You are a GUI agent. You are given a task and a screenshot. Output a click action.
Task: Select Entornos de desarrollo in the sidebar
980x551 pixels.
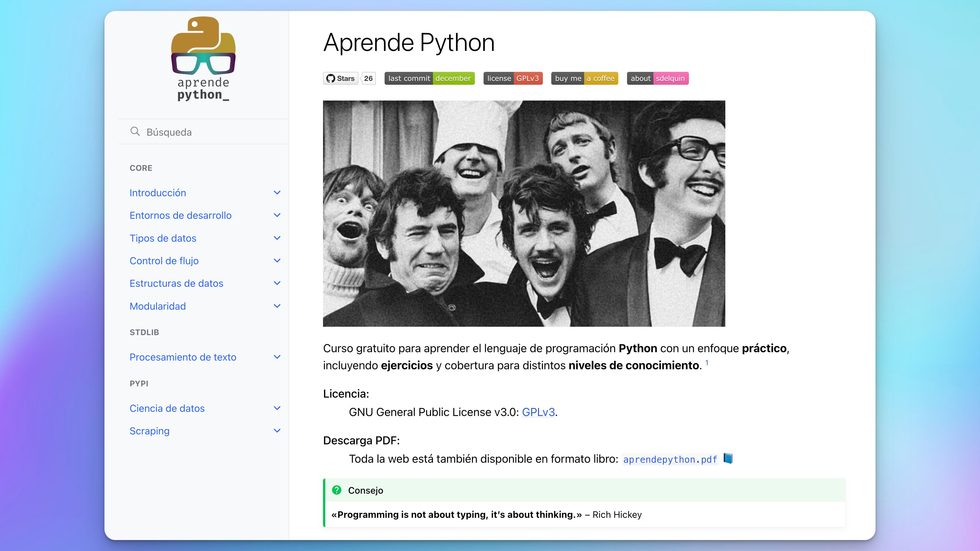tap(181, 215)
